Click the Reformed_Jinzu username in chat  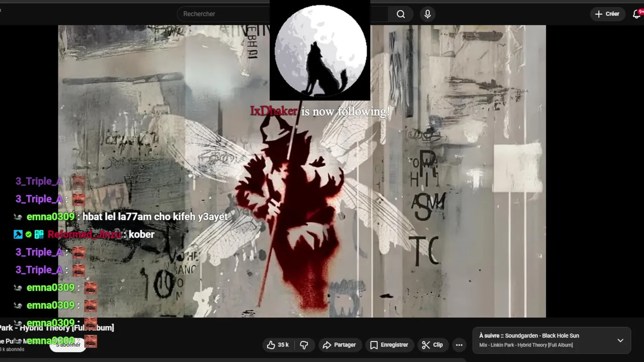click(x=85, y=234)
